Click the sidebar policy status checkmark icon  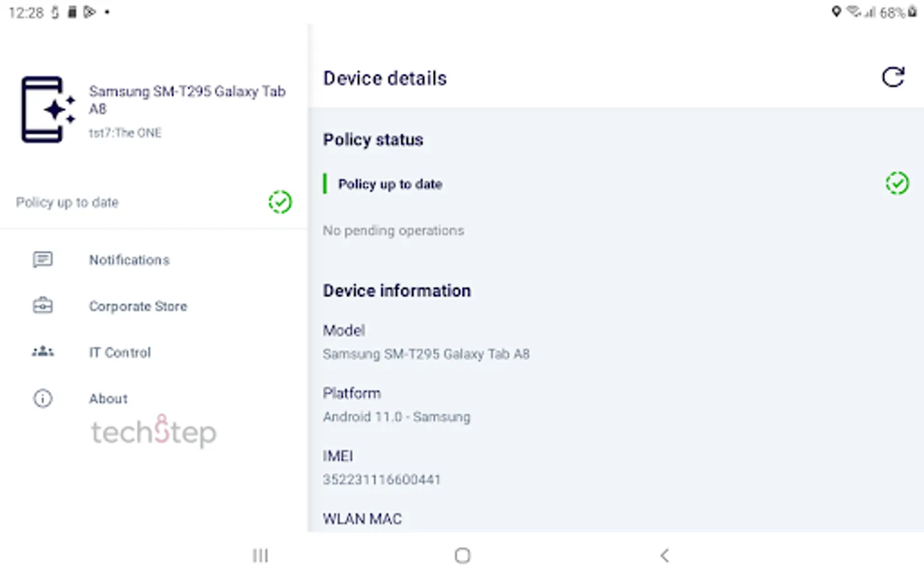pyautogui.click(x=280, y=202)
